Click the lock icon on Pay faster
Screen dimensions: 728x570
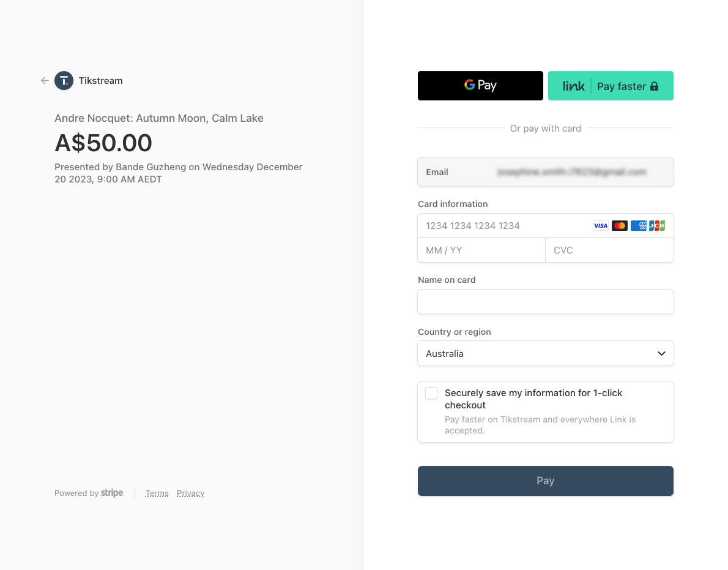point(654,86)
